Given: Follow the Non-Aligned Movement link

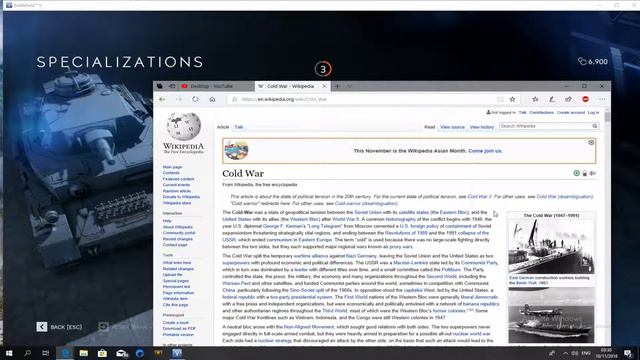Looking at the screenshot, I should (x=309, y=327).
